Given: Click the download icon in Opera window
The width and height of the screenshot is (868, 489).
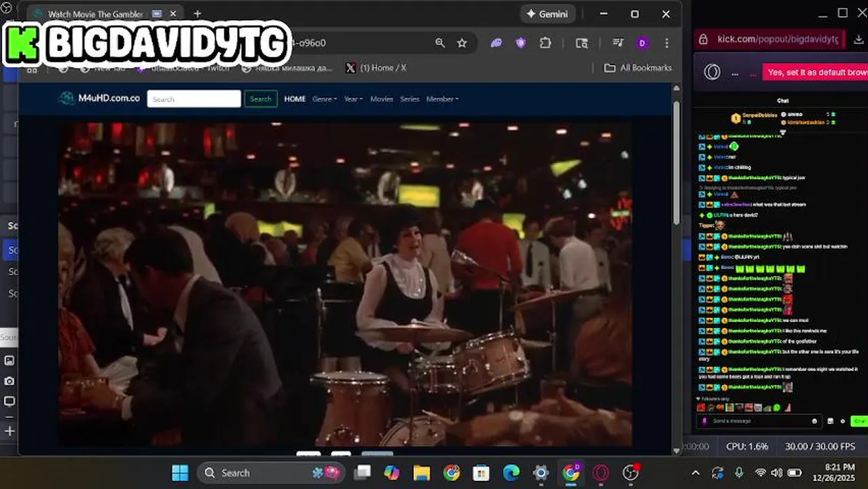Looking at the screenshot, I should click(x=859, y=39).
